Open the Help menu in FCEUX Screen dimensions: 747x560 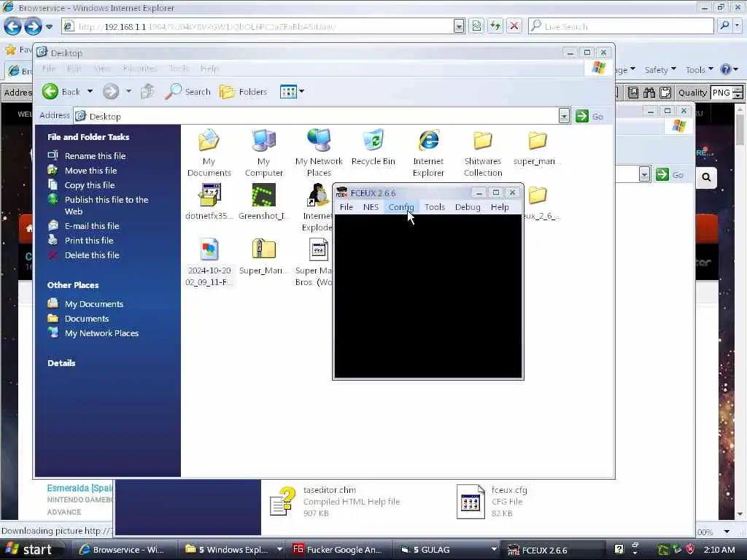[x=500, y=206]
